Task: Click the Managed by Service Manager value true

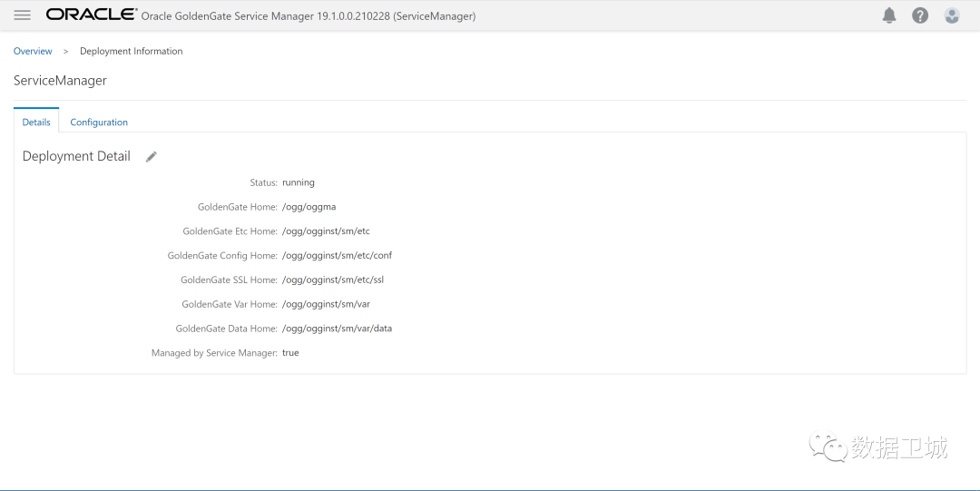Action: pos(290,353)
